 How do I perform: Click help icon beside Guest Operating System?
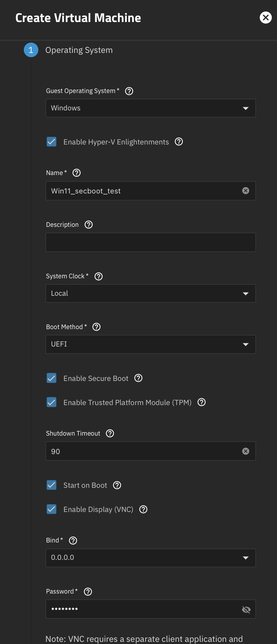(x=129, y=91)
